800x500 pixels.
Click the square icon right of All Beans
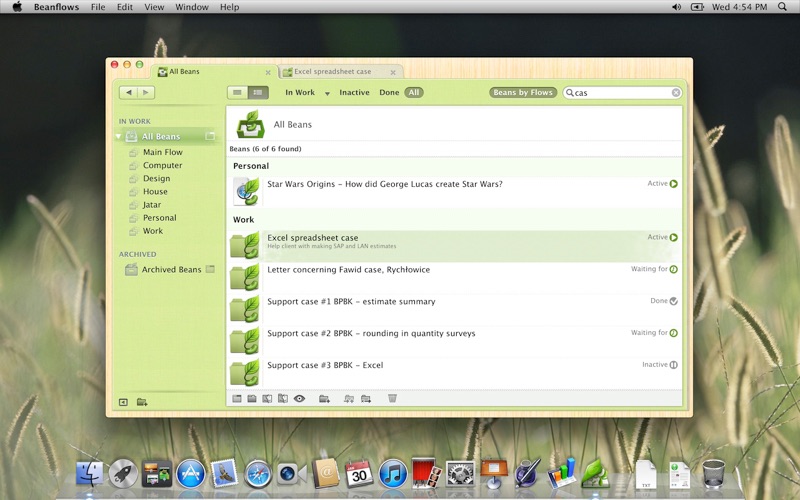tap(210, 136)
